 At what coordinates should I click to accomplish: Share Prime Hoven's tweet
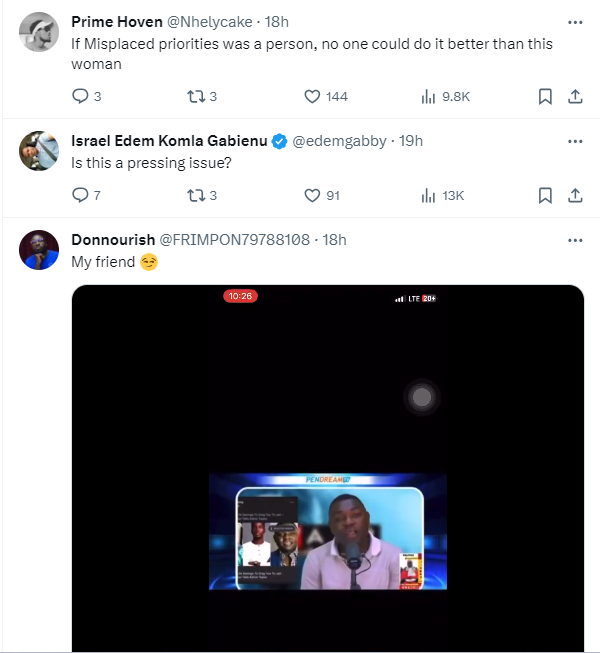click(575, 97)
